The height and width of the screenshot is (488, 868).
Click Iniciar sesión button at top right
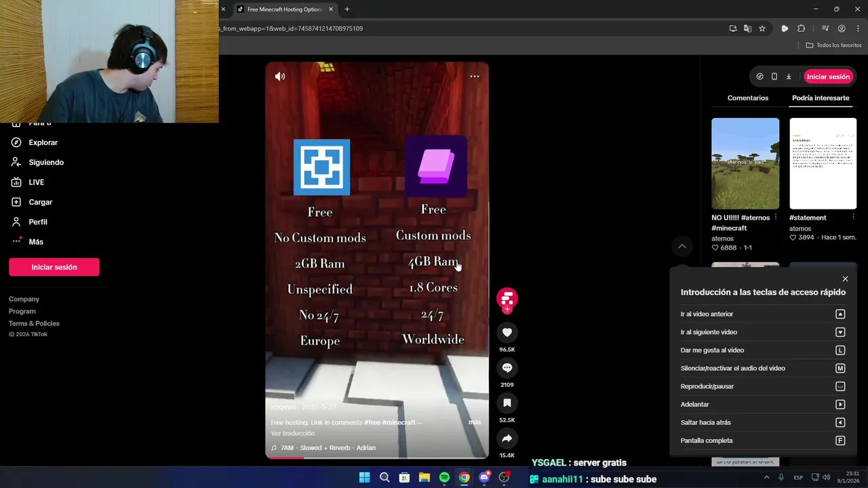point(828,77)
